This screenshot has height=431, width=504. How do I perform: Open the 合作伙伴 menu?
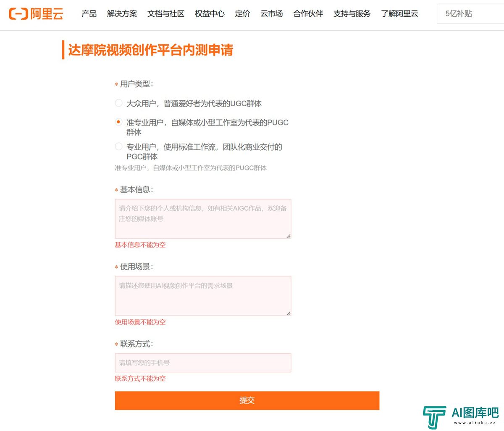(x=308, y=14)
